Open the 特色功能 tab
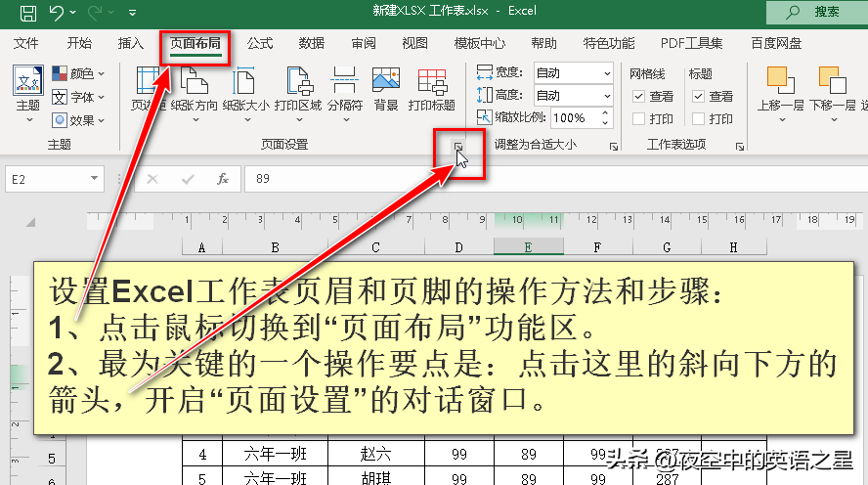 (608, 44)
